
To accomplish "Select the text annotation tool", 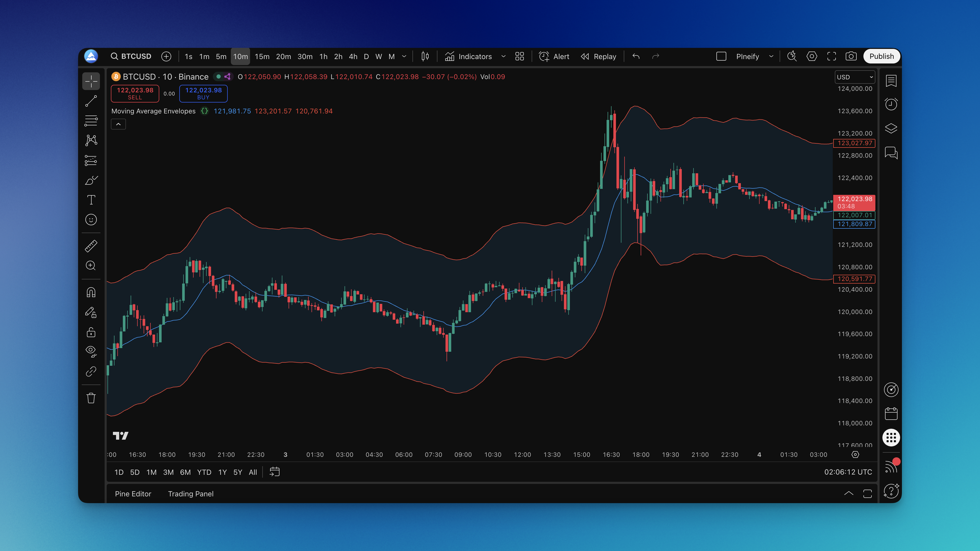I will pyautogui.click(x=91, y=200).
